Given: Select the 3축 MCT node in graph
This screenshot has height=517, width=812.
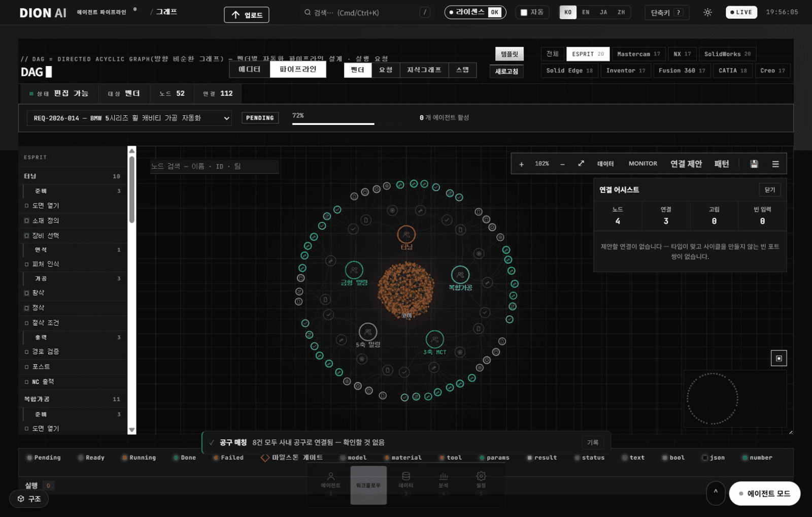Looking at the screenshot, I should click(x=435, y=339).
